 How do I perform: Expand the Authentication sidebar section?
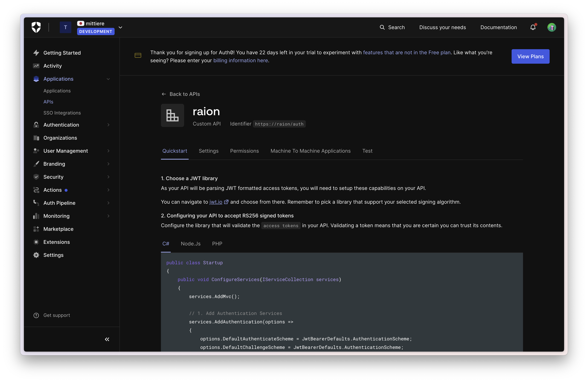[x=108, y=125]
